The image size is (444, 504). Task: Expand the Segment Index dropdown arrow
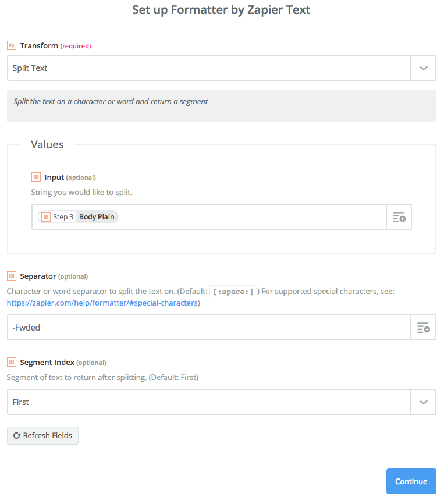click(x=423, y=402)
